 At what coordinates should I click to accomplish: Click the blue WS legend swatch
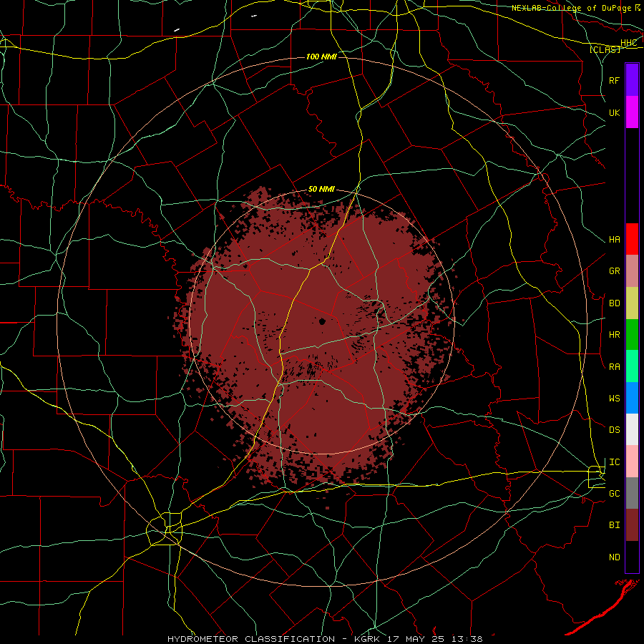(632, 398)
